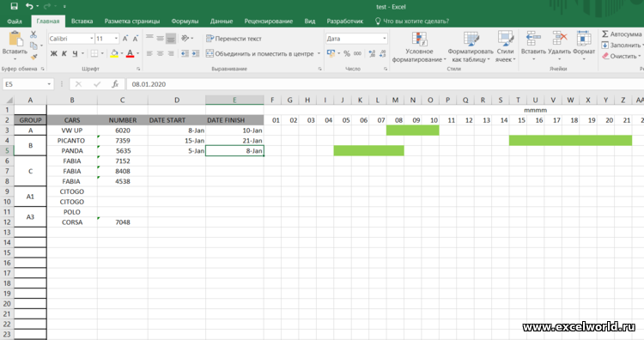Click the Borders icon
Image resolution: width=644 pixels, height=340 pixels.
point(94,53)
